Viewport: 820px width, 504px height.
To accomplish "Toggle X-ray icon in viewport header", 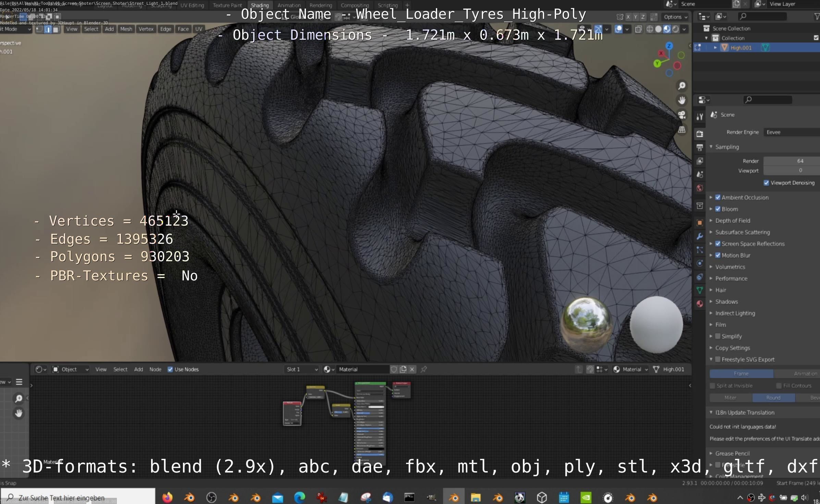I will click(x=638, y=29).
